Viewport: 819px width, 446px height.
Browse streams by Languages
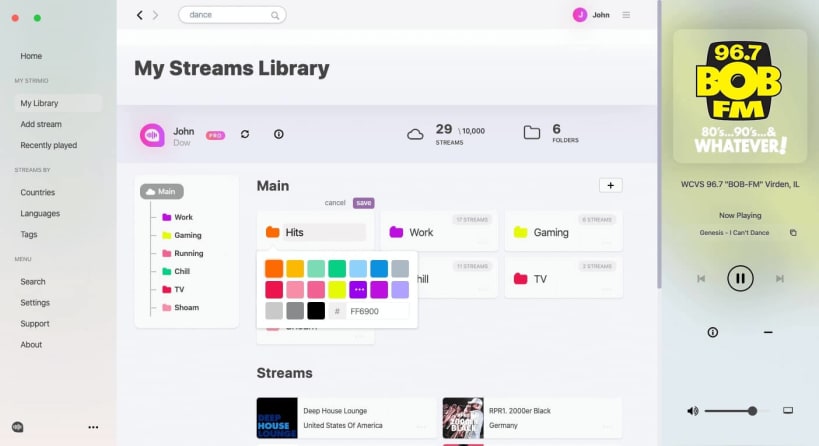click(40, 213)
